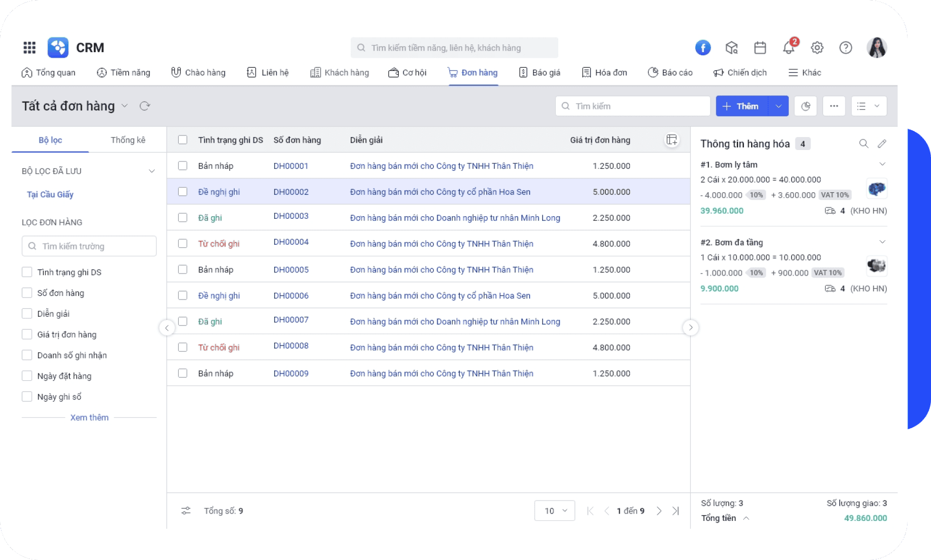The width and height of the screenshot is (931, 560).
Task: Select all orders header checkbox
Action: [182, 140]
